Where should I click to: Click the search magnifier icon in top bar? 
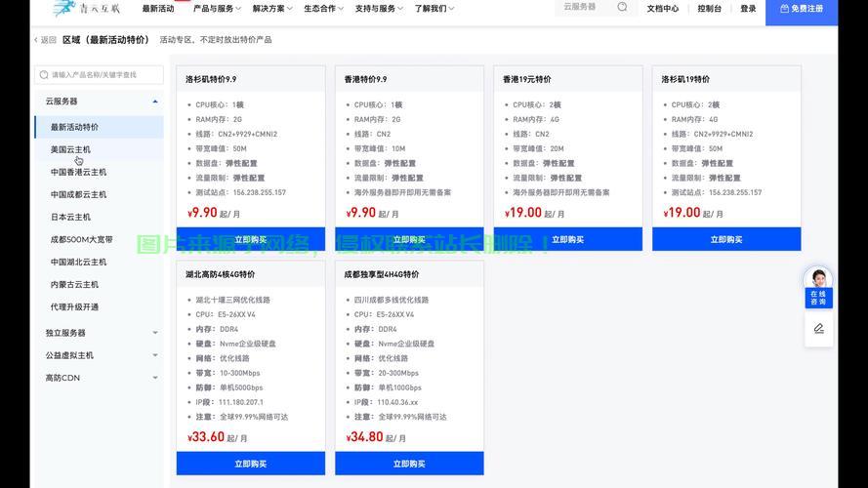622,8
